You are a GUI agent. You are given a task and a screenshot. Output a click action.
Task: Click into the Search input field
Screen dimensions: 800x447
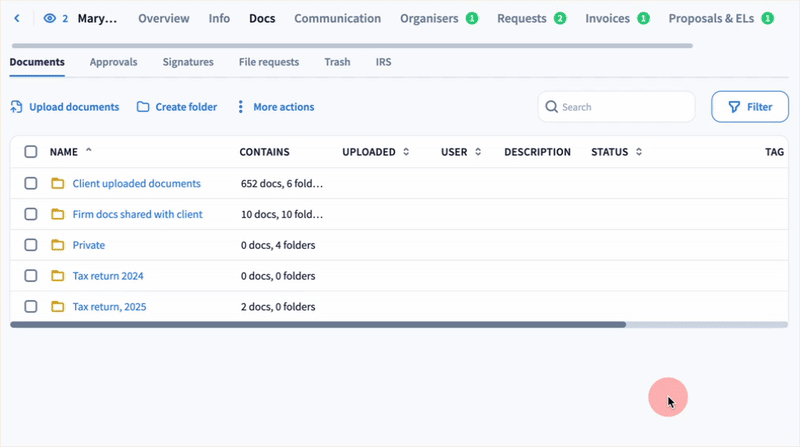(x=624, y=107)
